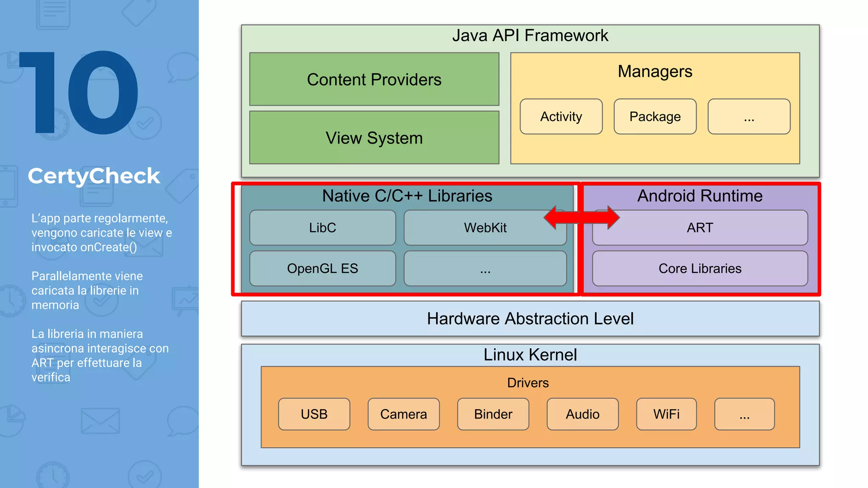
Task: Click the Activity manager box
Action: pyautogui.click(x=561, y=116)
